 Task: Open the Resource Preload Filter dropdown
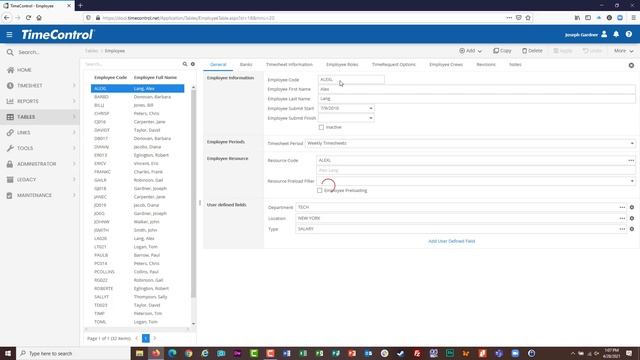point(632,181)
